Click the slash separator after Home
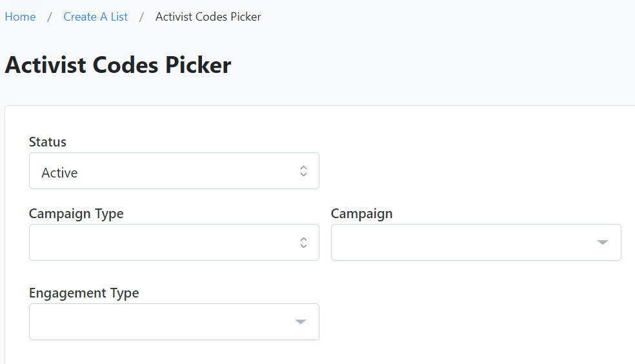 point(50,17)
